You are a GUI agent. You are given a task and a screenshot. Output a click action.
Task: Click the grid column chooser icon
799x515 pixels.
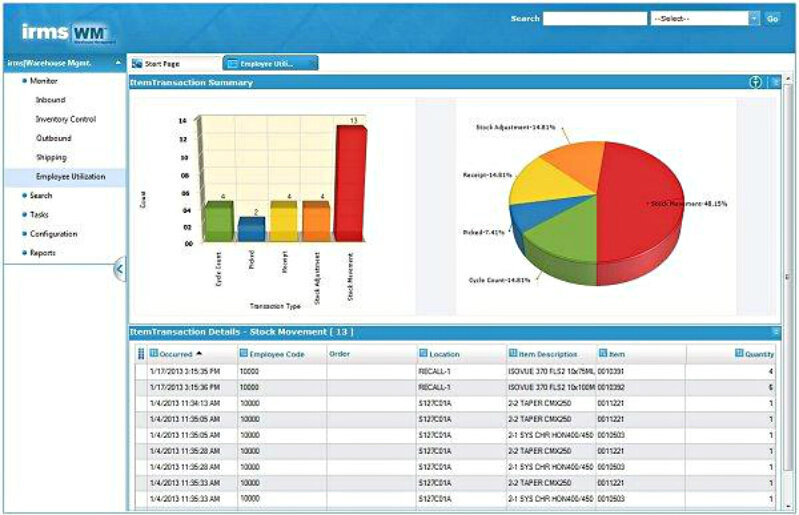[140, 354]
